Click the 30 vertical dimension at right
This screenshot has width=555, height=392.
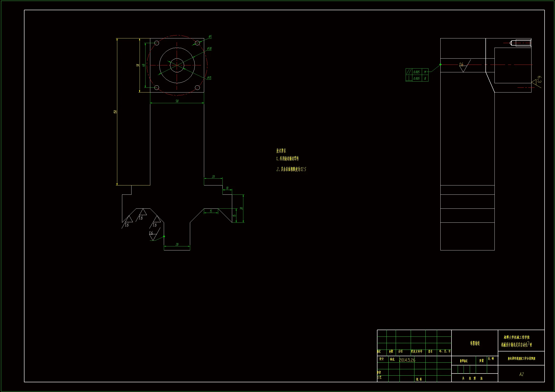point(241,208)
